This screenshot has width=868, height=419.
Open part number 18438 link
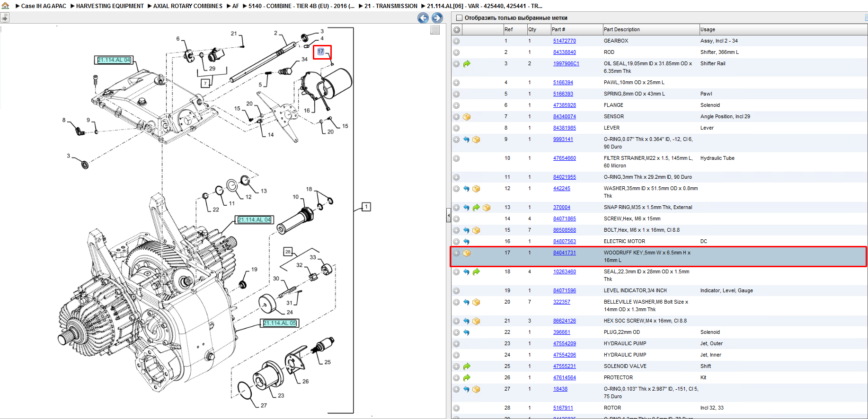[560, 389]
